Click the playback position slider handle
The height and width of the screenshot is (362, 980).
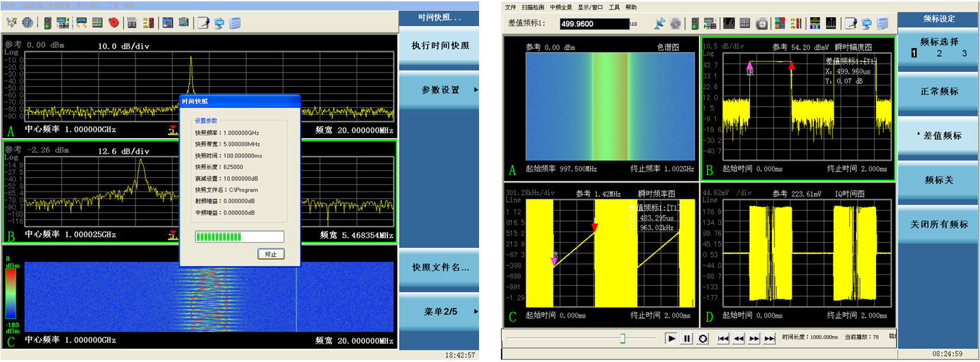[x=622, y=338]
